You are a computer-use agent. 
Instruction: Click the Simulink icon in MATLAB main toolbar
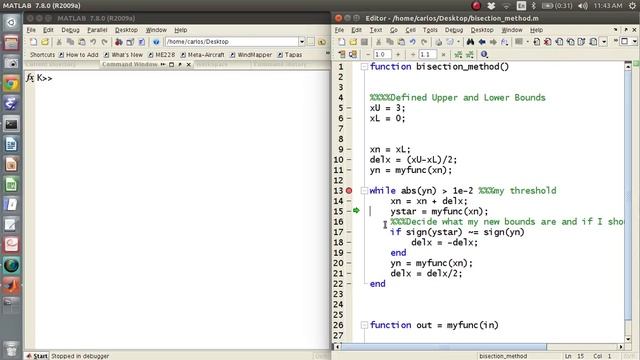119,42
